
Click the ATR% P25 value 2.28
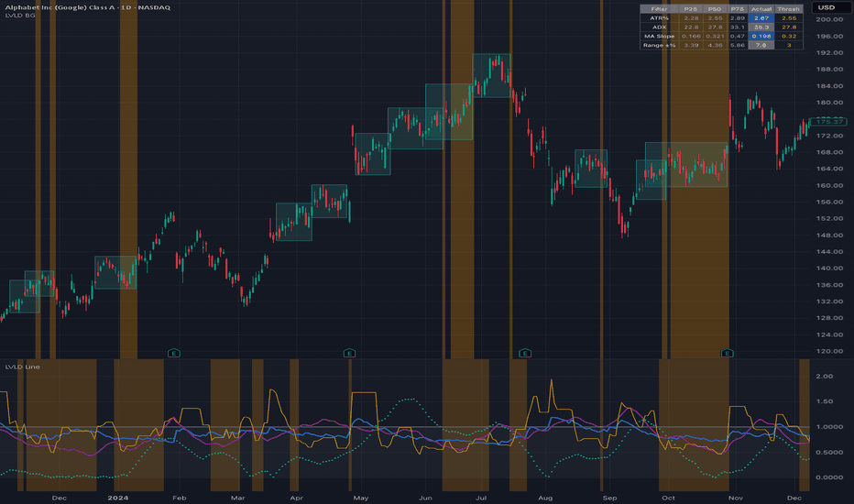[691, 18]
